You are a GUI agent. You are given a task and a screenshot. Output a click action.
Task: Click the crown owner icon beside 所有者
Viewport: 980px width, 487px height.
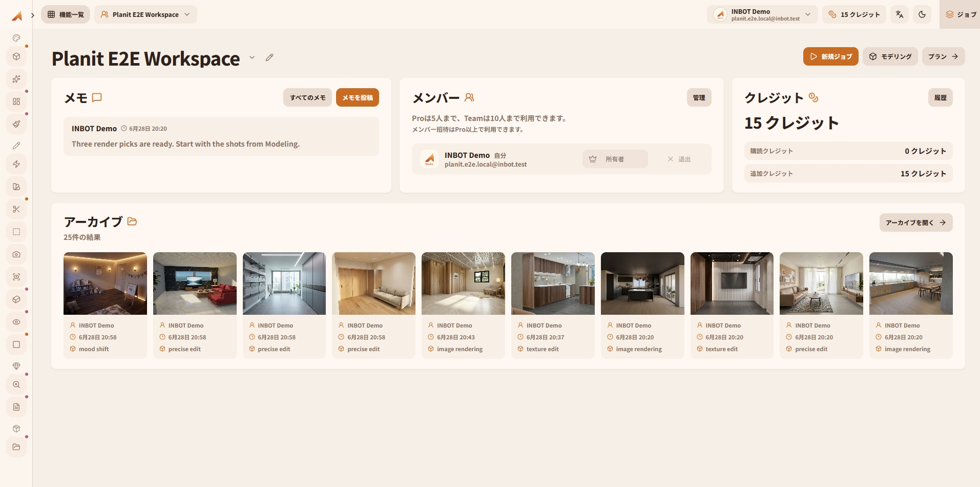pos(593,159)
